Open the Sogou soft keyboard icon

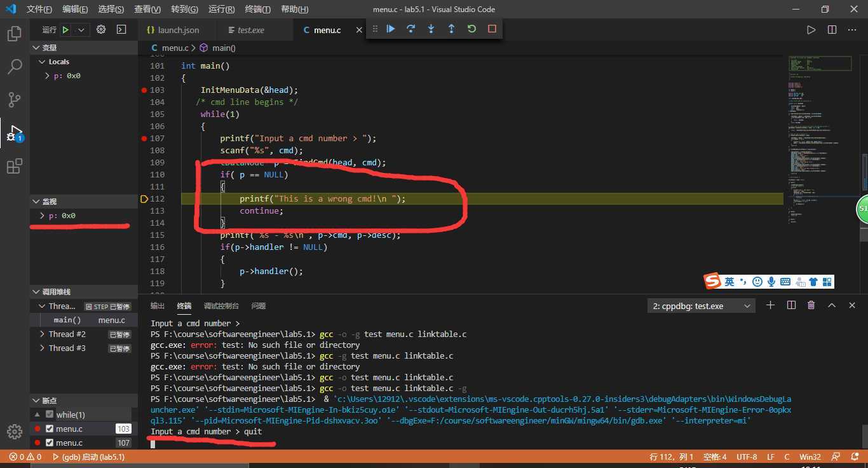tap(785, 282)
